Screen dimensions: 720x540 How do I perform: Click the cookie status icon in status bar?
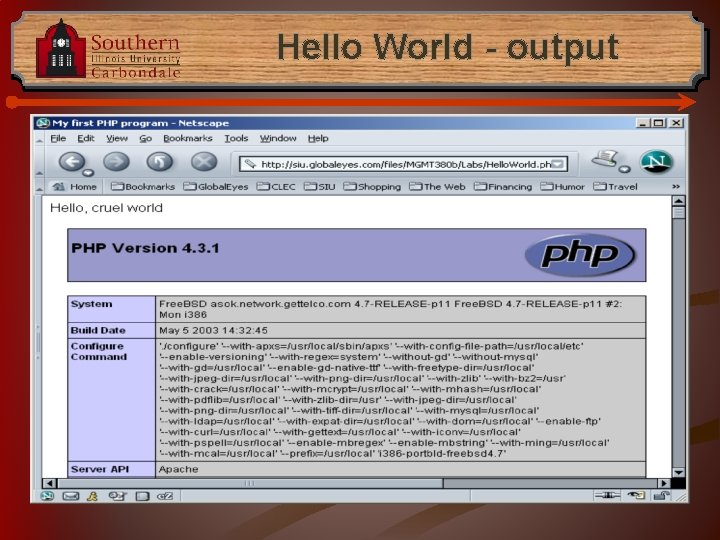click(636, 495)
